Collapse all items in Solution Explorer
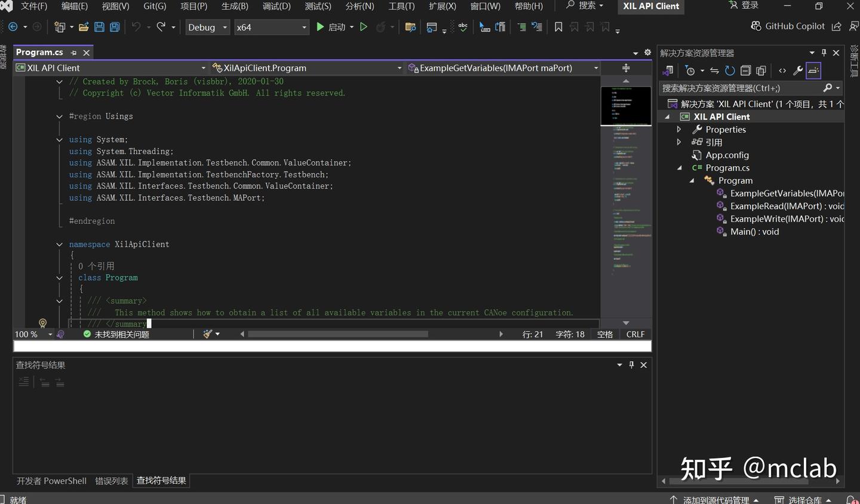Viewport: 860px width, 504px height. [x=745, y=71]
